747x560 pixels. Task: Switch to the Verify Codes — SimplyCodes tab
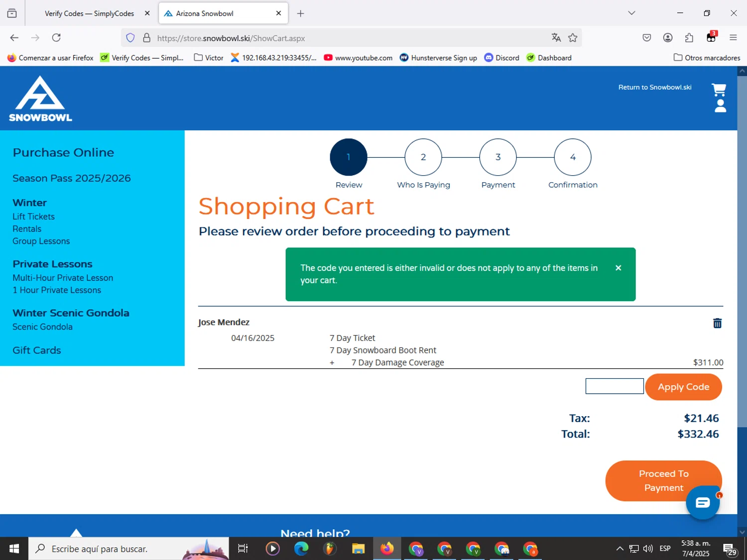[89, 13]
